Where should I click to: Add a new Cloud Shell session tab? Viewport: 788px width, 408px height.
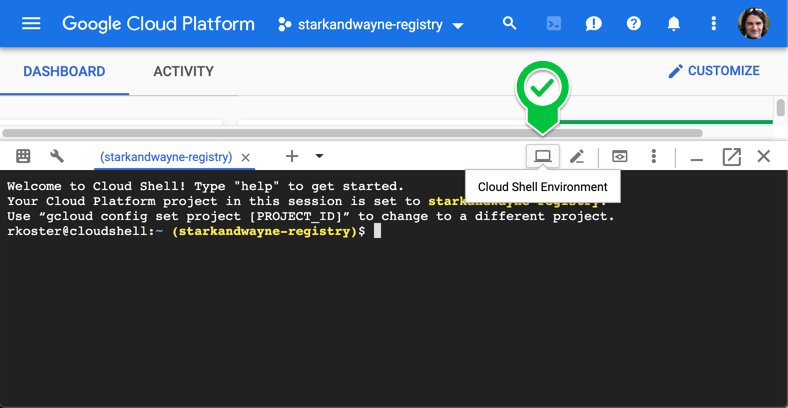292,156
